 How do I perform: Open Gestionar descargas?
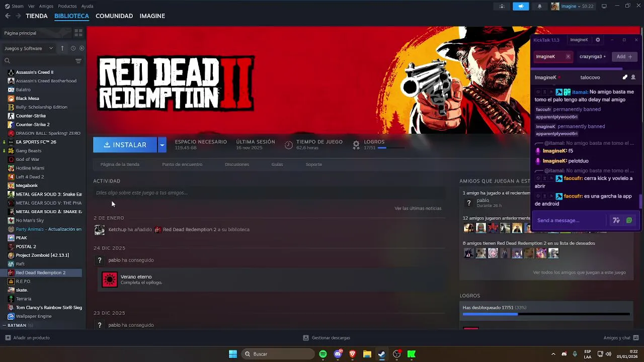pyautogui.click(x=327, y=338)
